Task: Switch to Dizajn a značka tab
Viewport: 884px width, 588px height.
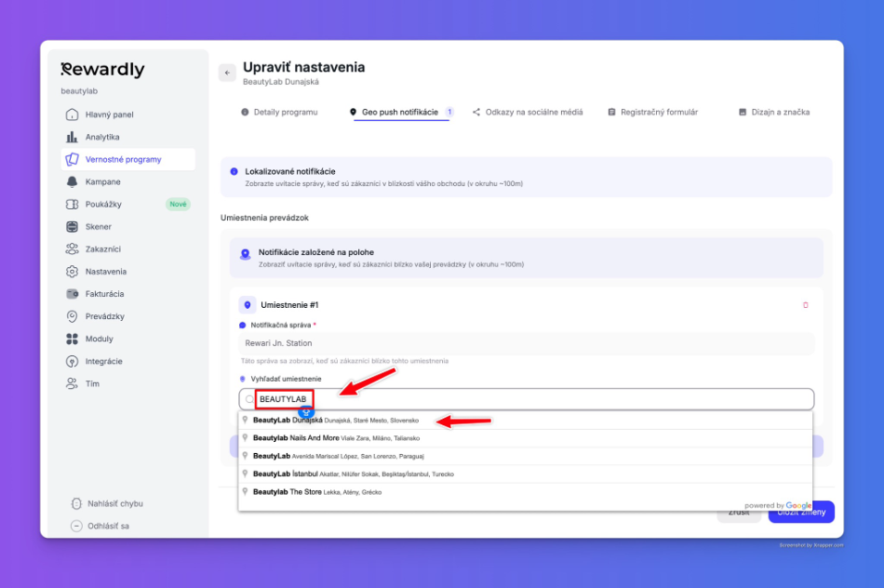Action: [774, 113]
